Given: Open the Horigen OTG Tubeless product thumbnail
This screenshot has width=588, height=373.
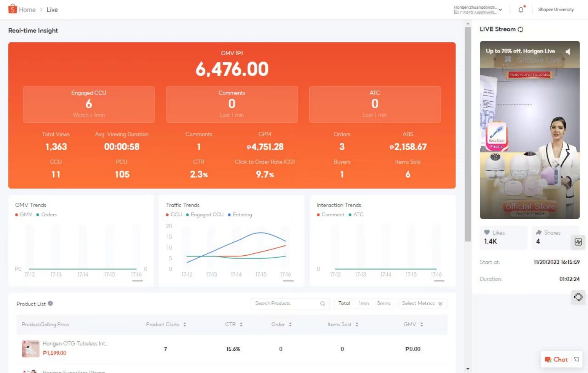Looking at the screenshot, I should [31, 349].
